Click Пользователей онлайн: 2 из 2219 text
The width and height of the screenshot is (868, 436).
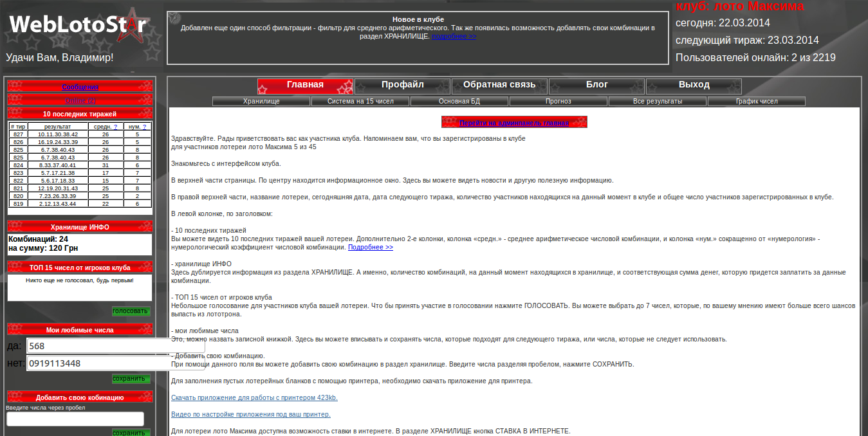[755, 58]
